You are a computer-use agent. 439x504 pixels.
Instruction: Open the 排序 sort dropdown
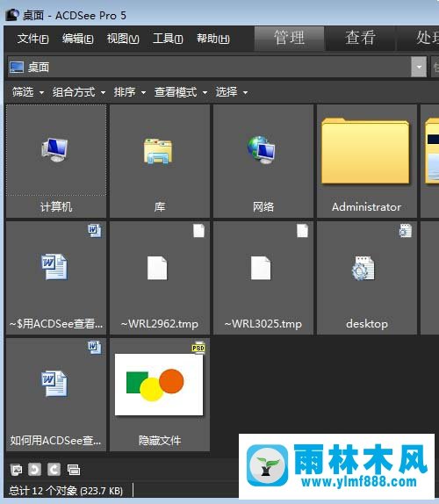tap(130, 92)
